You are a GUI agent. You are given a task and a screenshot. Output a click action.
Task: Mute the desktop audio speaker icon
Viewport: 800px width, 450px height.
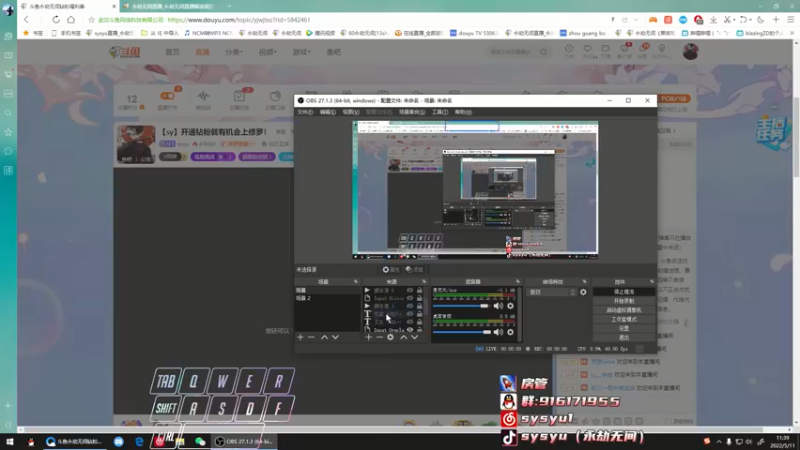pos(498,332)
